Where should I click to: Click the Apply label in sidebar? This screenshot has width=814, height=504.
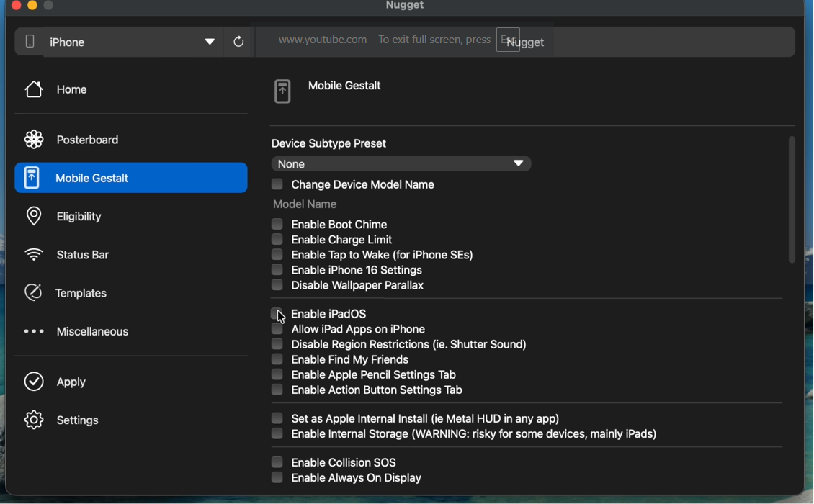tap(71, 382)
